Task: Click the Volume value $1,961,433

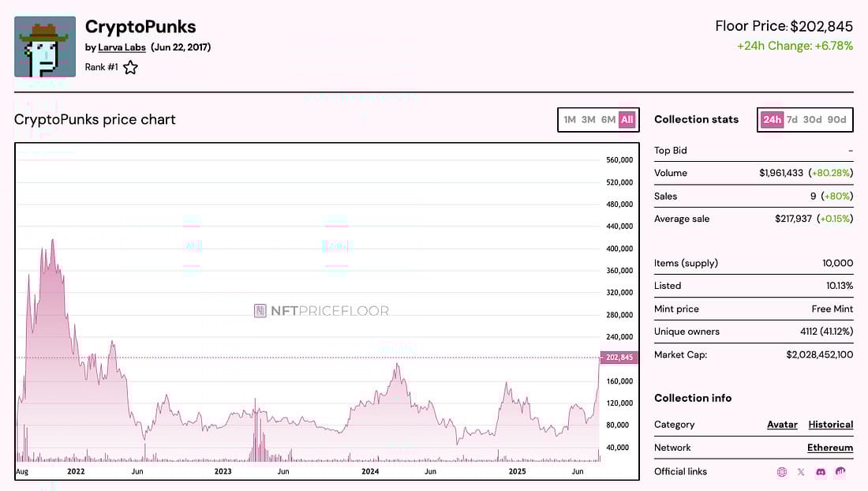Action: (x=781, y=173)
